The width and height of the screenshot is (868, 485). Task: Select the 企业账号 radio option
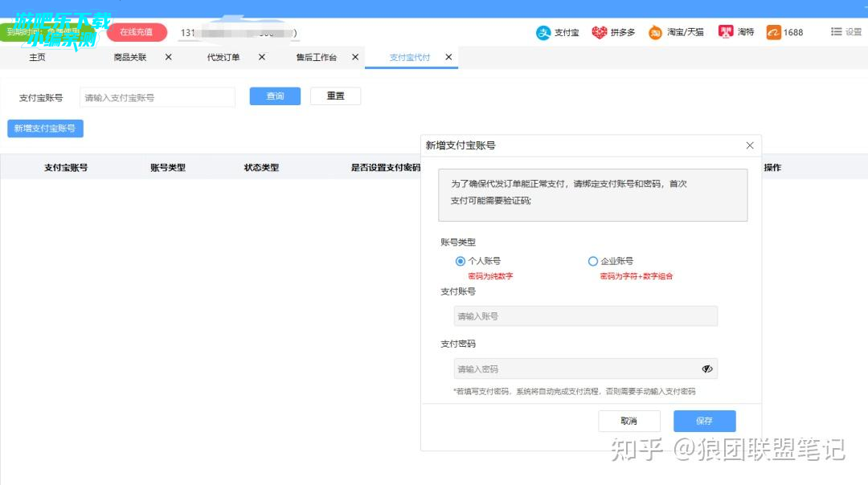coord(593,261)
